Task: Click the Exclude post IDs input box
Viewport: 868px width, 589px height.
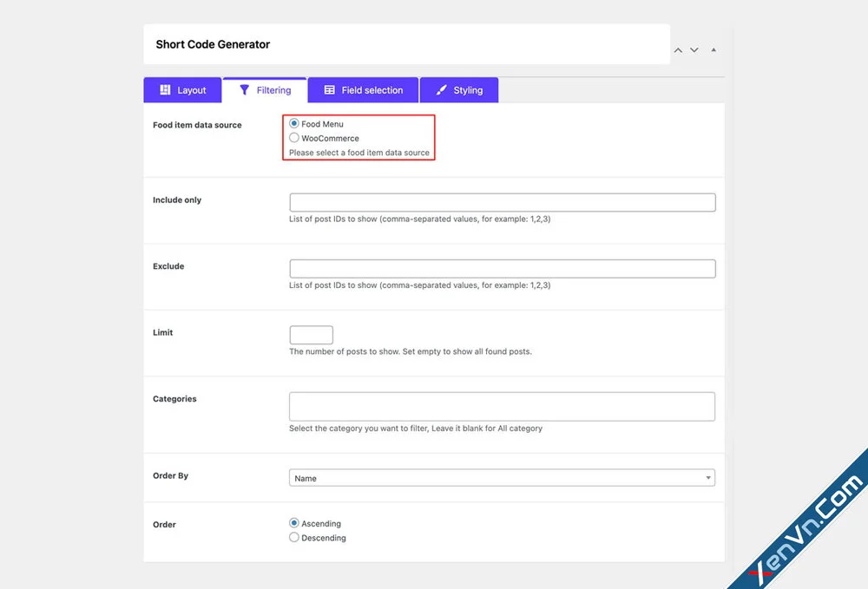Action: coord(502,268)
